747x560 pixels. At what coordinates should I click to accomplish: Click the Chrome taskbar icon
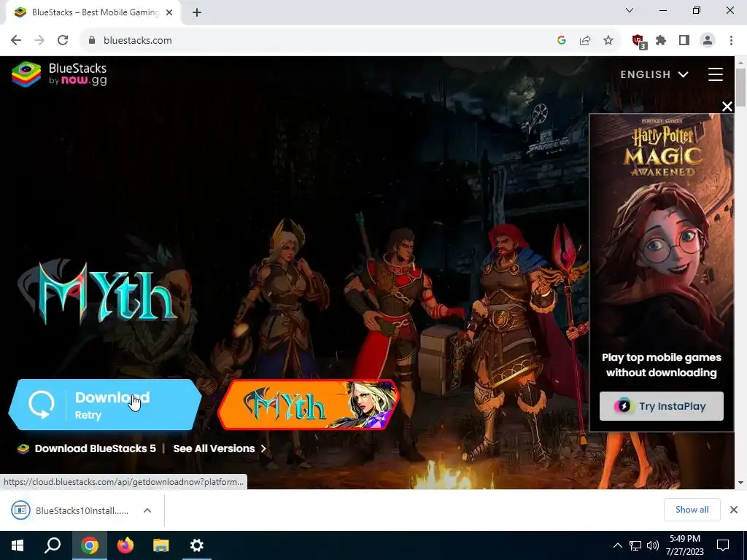tap(89, 545)
